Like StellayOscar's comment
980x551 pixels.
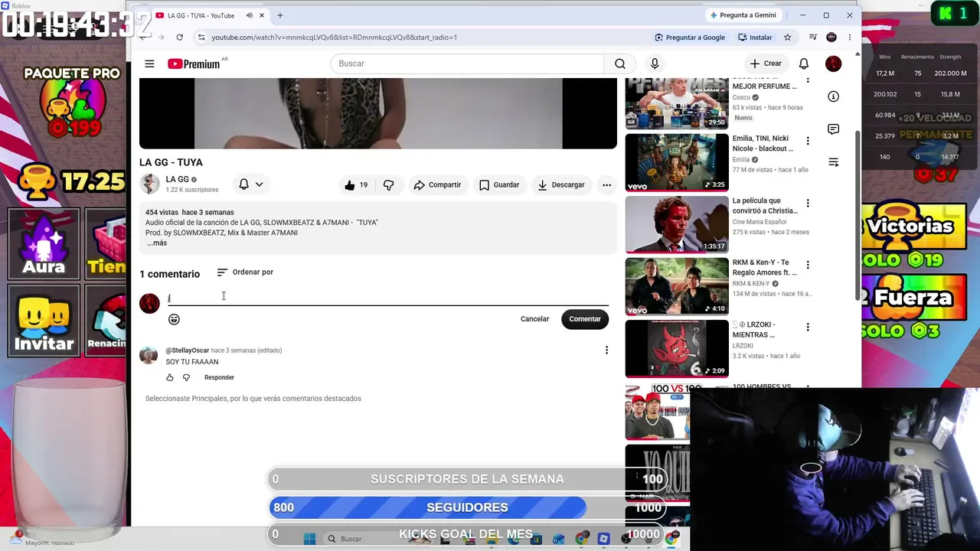tap(170, 377)
